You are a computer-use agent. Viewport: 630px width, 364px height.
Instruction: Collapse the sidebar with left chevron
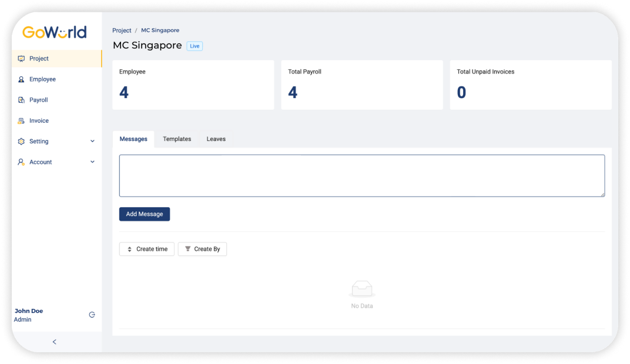pos(55,342)
